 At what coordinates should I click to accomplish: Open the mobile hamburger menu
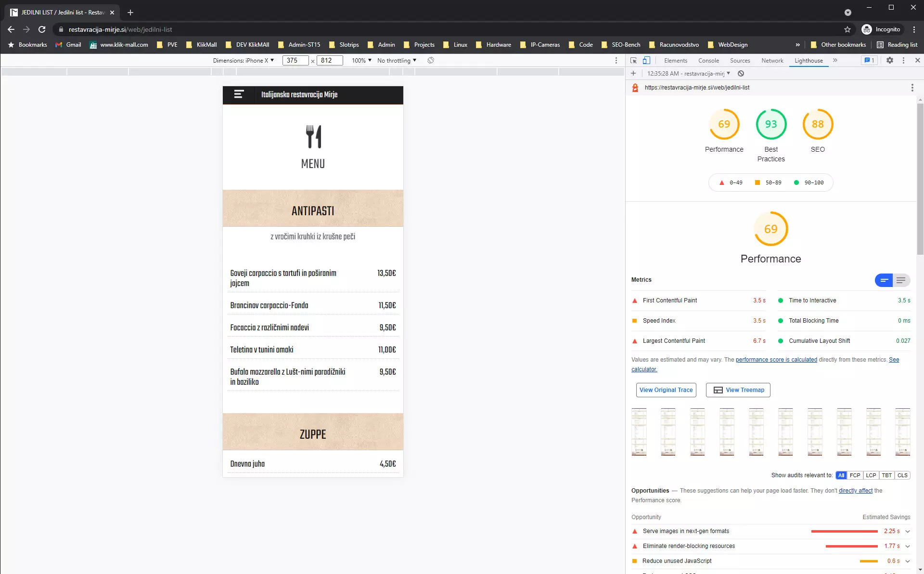coord(239,94)
